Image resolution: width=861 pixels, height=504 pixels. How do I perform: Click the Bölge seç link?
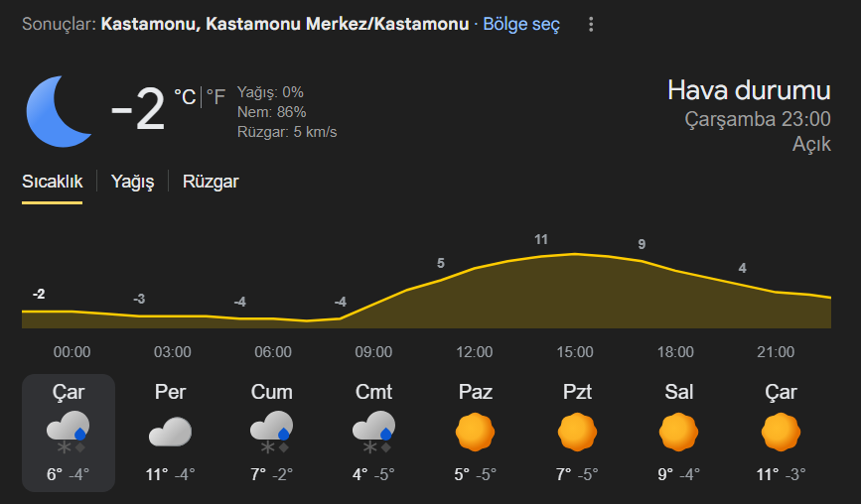521,24
